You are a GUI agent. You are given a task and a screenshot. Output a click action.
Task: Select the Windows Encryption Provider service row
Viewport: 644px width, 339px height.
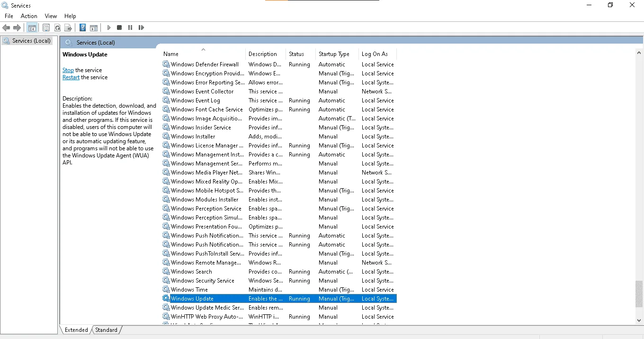(x=279, y=73)
